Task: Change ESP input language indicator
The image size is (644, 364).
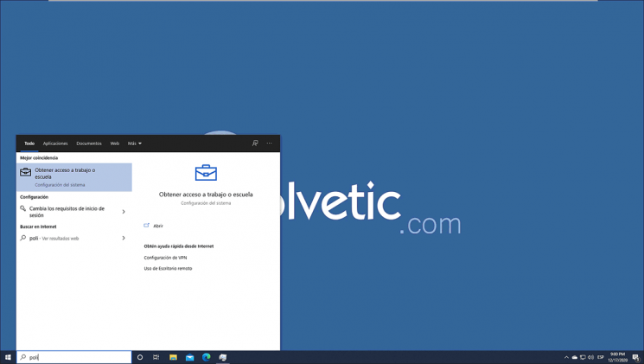Action: (601, 357)
